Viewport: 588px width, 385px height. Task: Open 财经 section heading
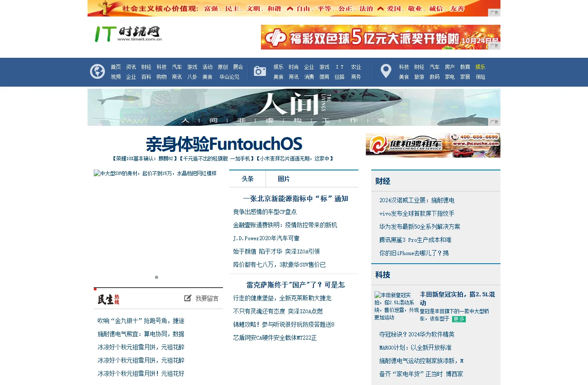(383, 181)
